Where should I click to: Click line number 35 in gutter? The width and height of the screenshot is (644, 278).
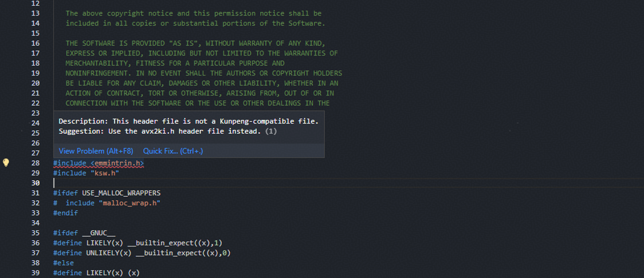[34, 233]
